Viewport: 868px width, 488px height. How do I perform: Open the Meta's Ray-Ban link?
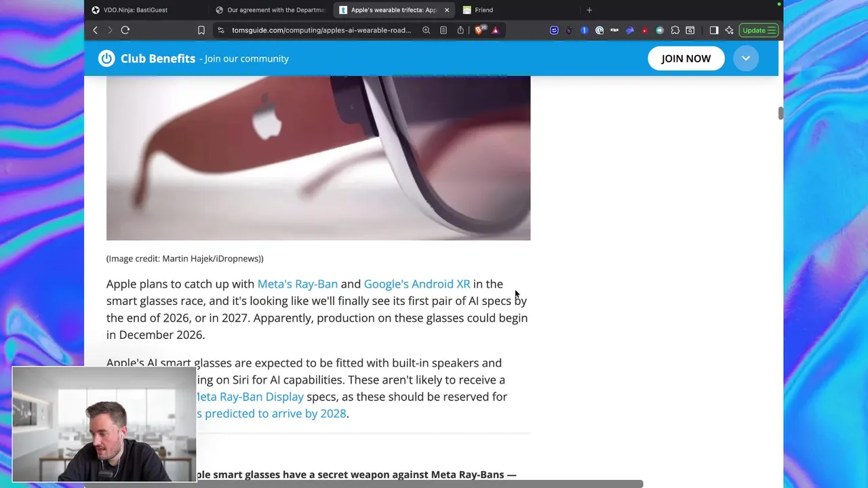[298, 284]
